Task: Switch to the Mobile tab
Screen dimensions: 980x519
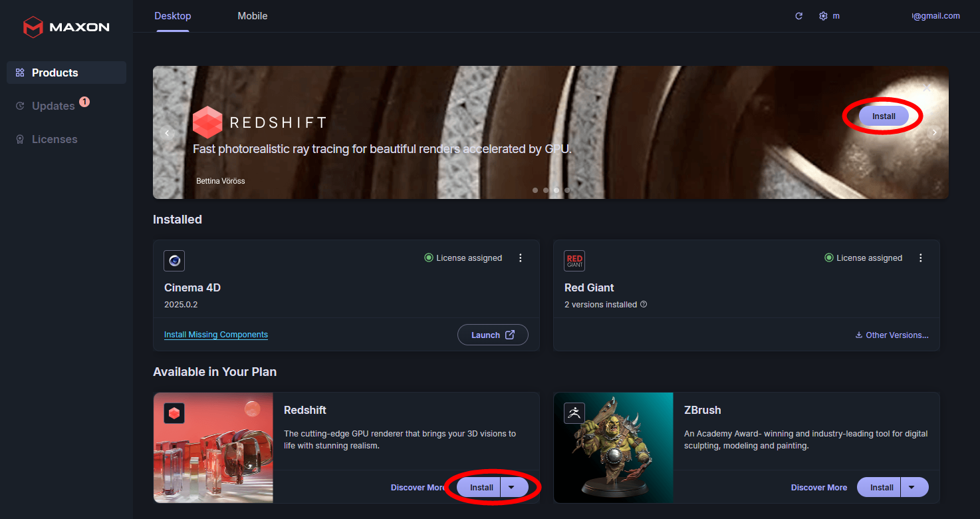Action: point(253,16)
